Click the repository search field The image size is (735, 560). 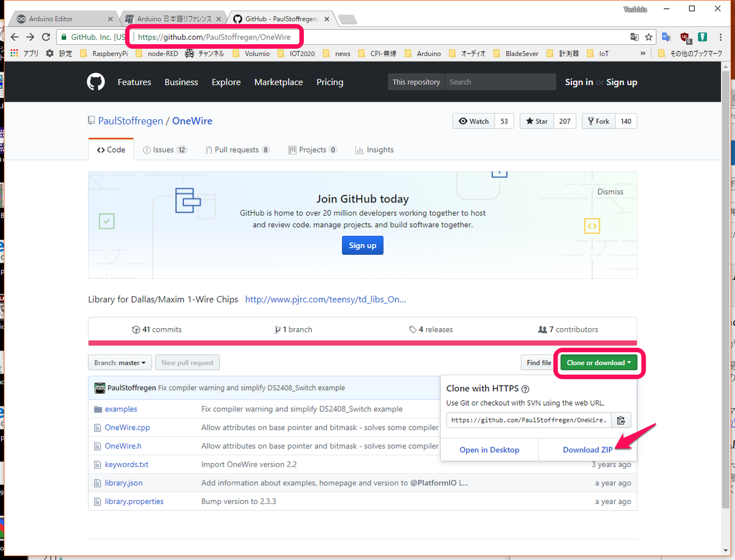(500, 82)
